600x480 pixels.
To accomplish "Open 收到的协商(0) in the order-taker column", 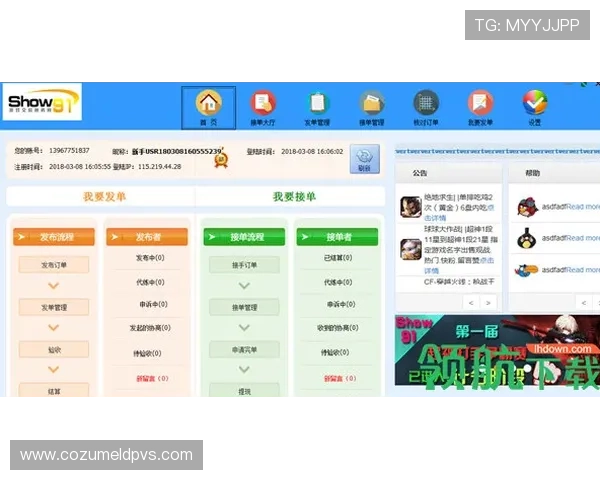I will pyautogui.click(x=338, y=328).
